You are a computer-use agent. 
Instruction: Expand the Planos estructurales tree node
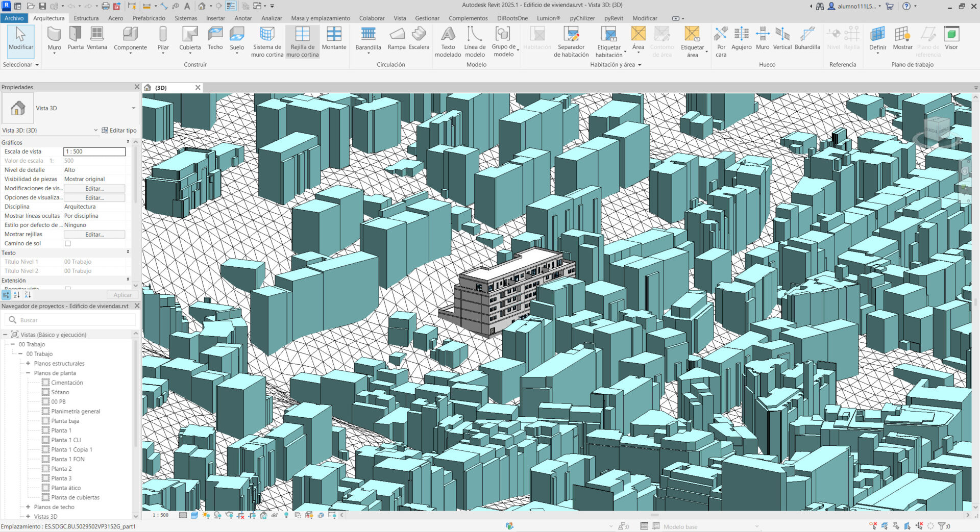[x=28, y=364]
